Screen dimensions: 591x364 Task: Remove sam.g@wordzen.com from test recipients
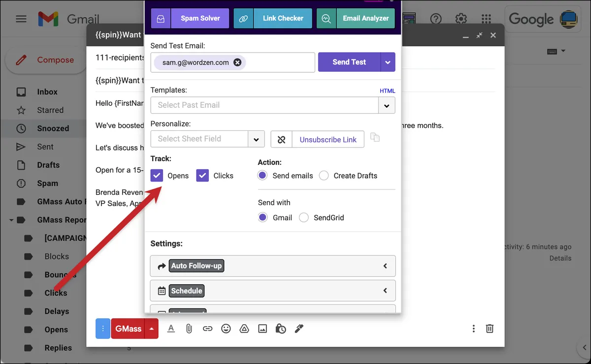237,62
